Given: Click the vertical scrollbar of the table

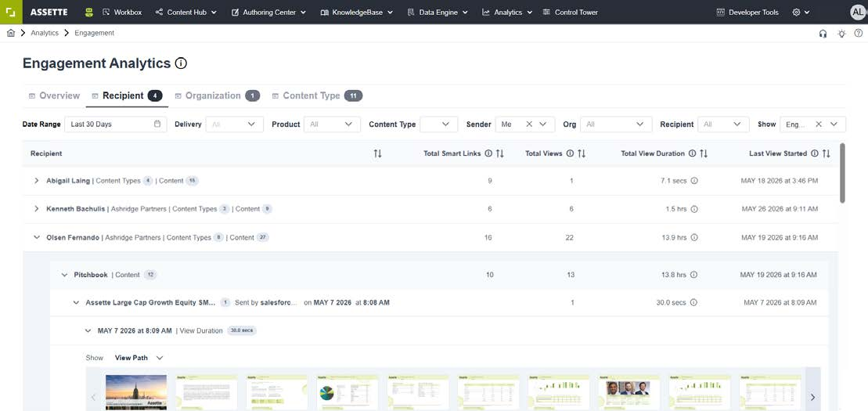Looking at the screenshot, I should coord(842,173).
